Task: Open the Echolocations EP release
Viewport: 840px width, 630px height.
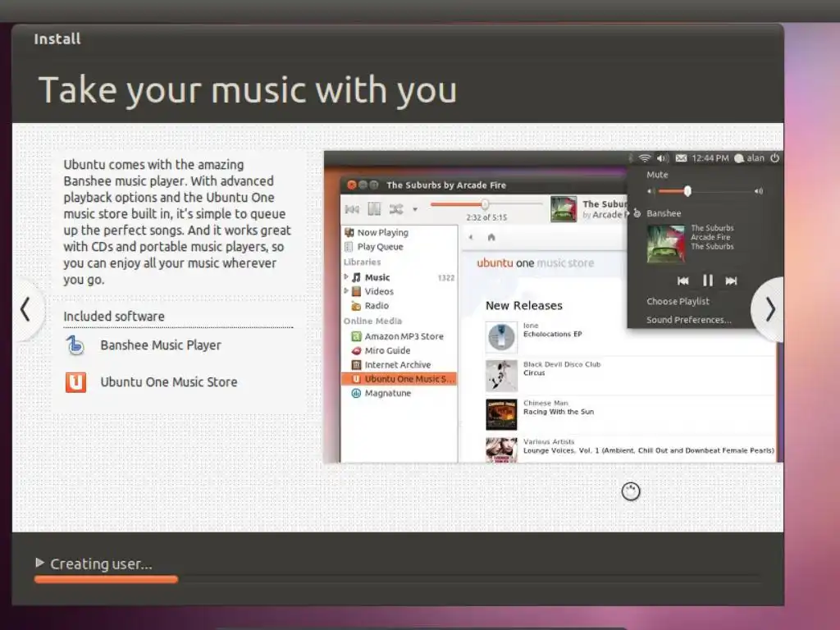Action: 552,334
